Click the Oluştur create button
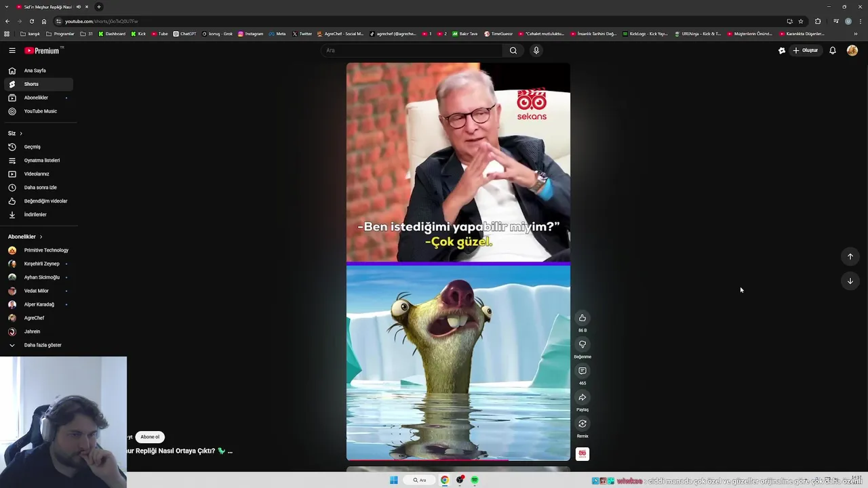 806,50
